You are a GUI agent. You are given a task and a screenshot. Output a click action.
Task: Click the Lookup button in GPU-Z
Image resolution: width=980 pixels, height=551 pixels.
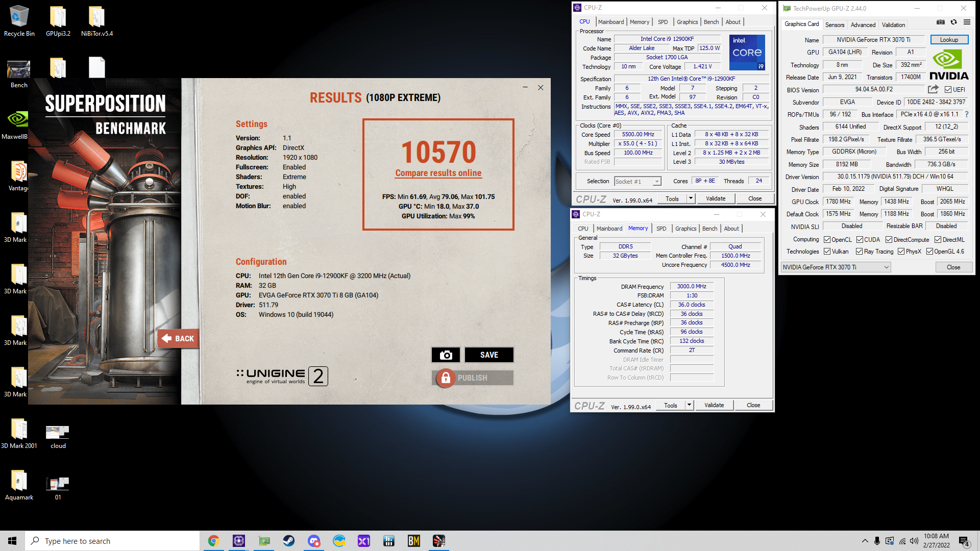point(949,40)
